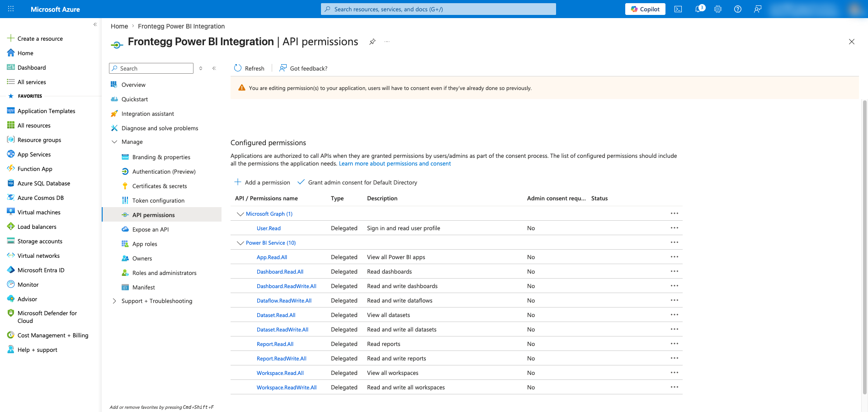Open the notifications bell
This screenshot has height=412, width=868.
[x=699, y=9]
